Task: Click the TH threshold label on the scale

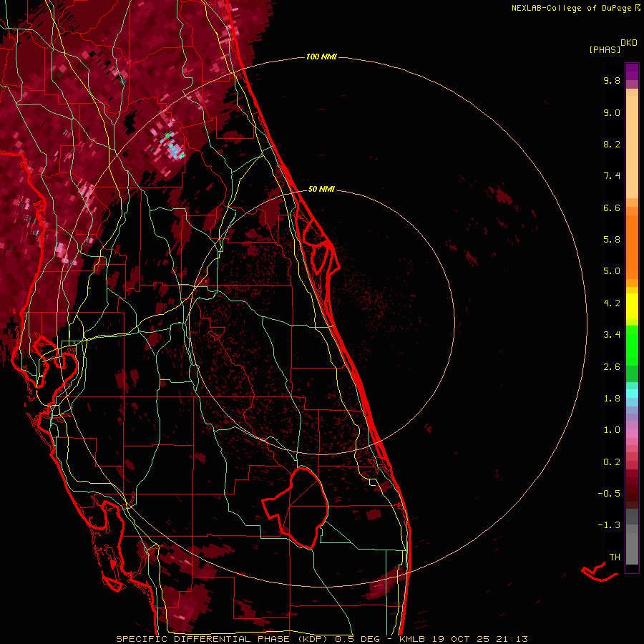Action: point(615,557)
